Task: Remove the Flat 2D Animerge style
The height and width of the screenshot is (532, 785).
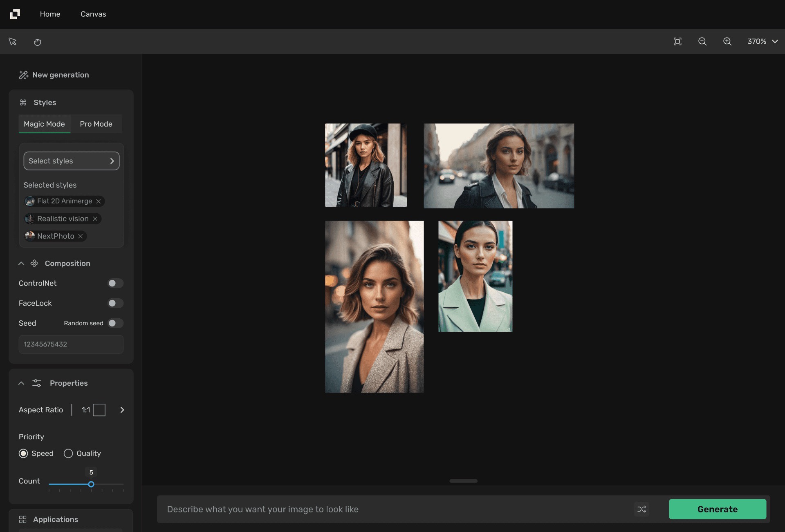Action: click(99, 201)
